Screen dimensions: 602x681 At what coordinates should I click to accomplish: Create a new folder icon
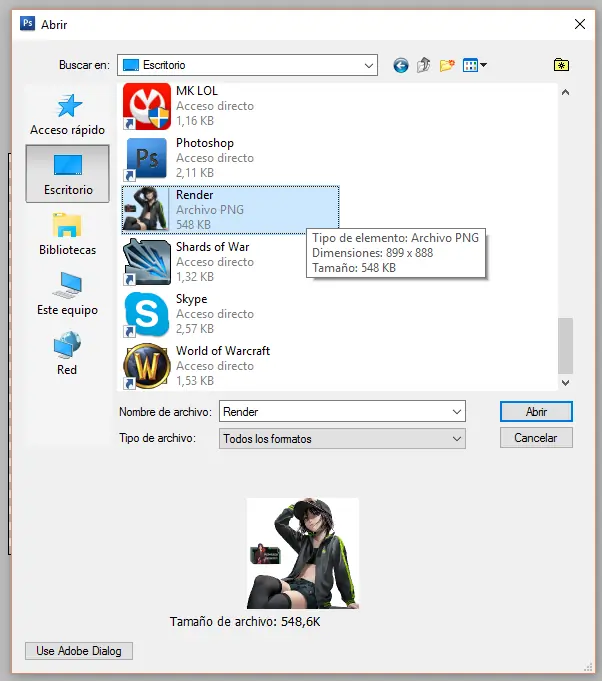(x=447, y=65)
